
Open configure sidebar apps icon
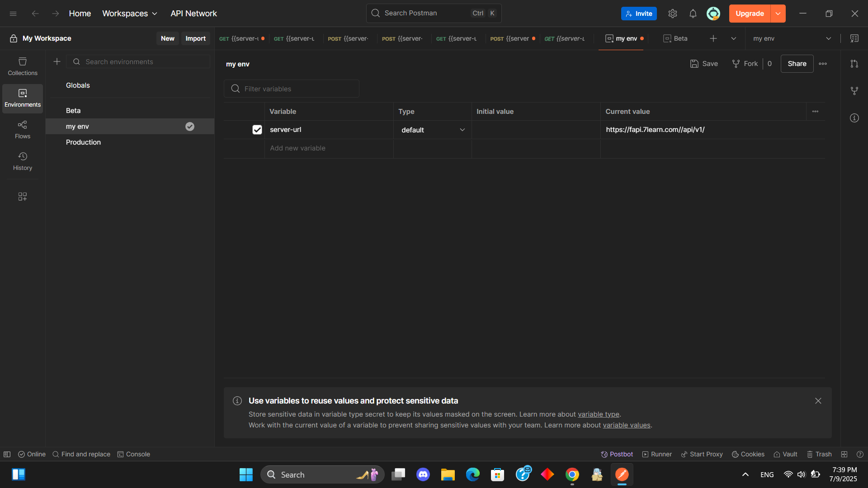(23, 197)
